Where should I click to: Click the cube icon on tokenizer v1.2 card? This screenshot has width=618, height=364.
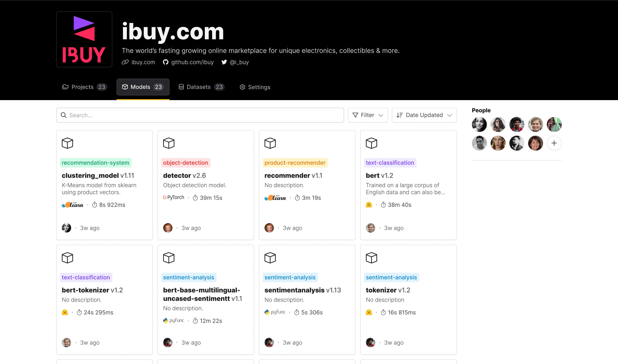(x=372, y=258)
